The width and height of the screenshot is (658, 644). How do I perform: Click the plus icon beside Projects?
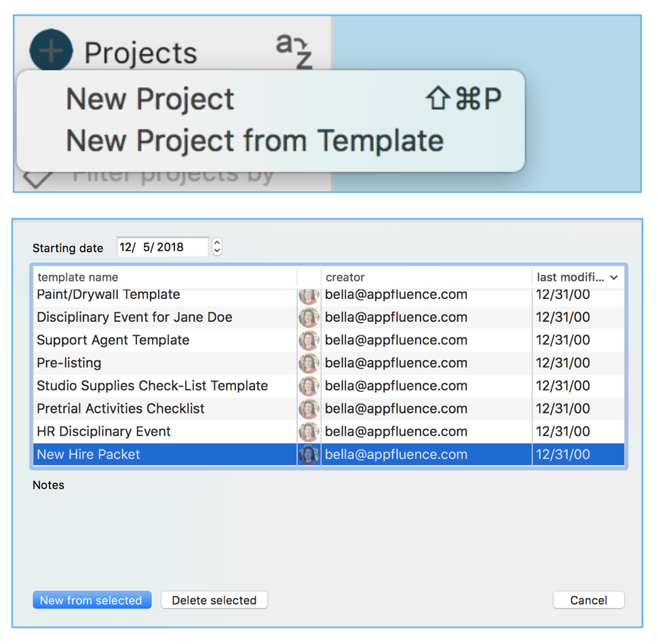pyautogui.click(x=51, y=51)
